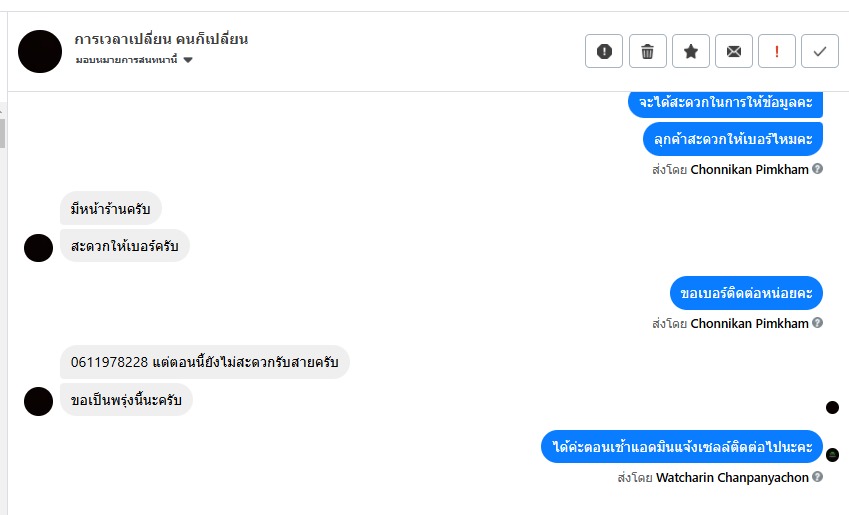Click the sender name Watcharin Chanpanyachon
This screenshot has height=515, width=849.
click(x=732, y=478)
